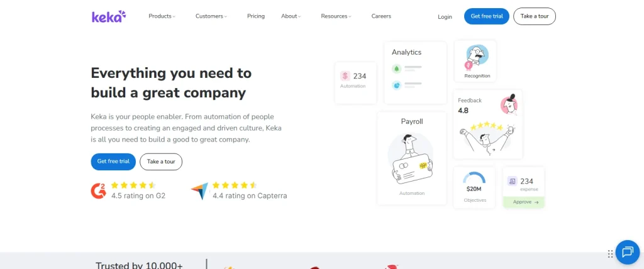Expand the About menu

pyautogui.click(x=291, y=16)
